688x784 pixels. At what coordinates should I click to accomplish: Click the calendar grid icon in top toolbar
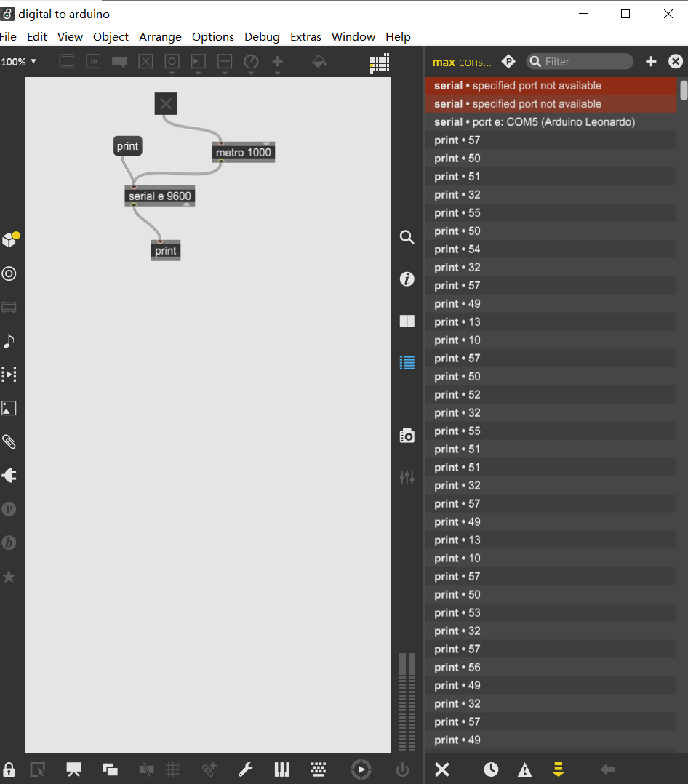coord(380,63)
